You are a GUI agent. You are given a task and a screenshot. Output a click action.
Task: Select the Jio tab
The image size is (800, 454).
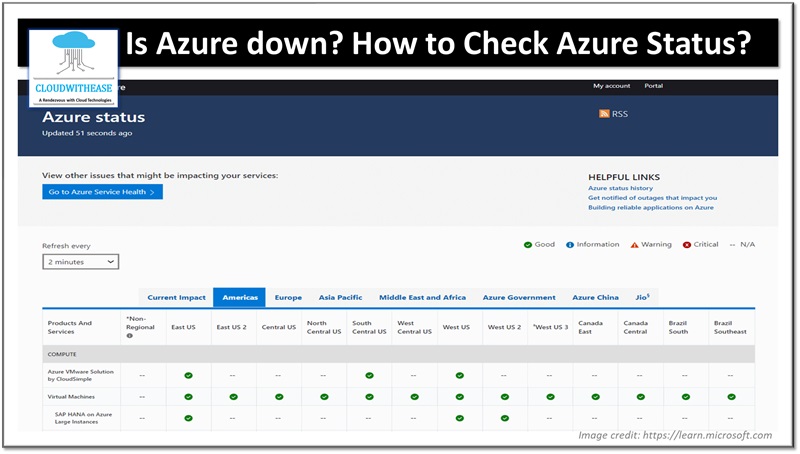pyautogui.click(x=642, y=297)
